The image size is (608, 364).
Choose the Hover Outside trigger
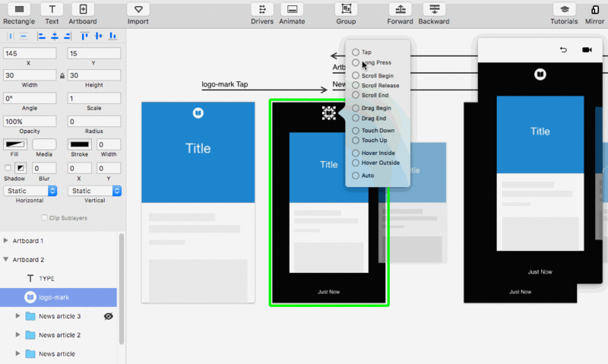(356, 163)
